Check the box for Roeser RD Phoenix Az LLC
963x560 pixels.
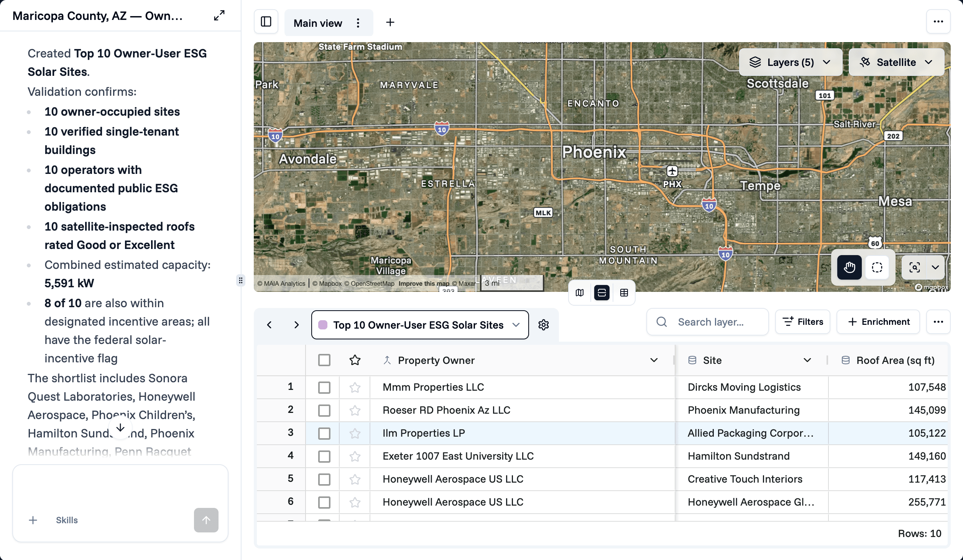(324, 410)
